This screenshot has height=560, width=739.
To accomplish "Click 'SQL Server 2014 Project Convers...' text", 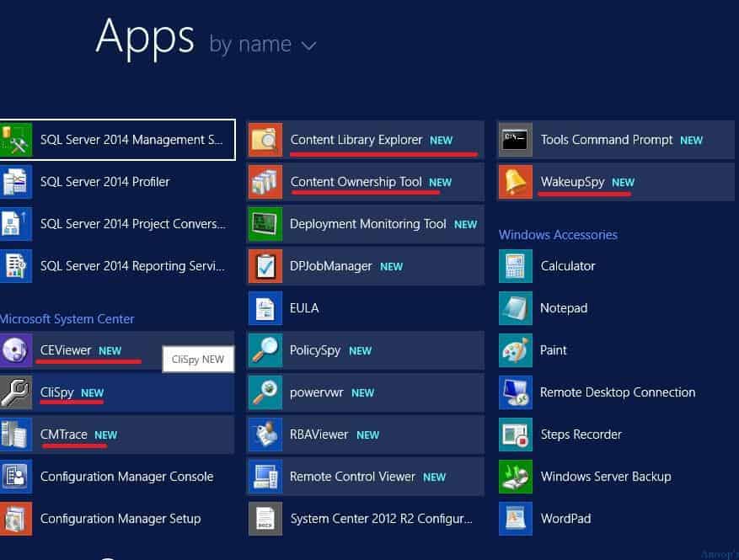I will pos(133,224).
